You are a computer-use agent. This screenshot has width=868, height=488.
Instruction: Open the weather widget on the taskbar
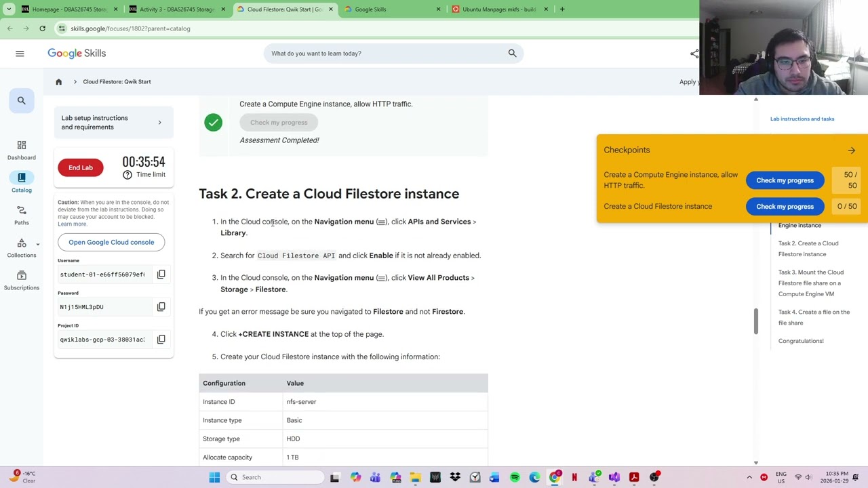pyautogui.click(x=22, y=477)
